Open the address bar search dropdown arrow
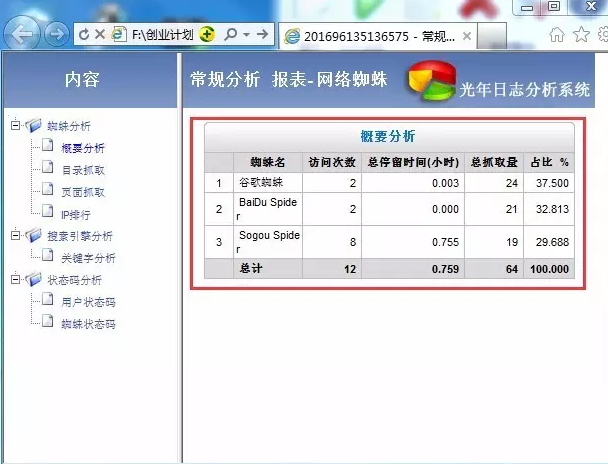Image resolution: width=608 pixels, height=464 pixels. tap(246, 34)
